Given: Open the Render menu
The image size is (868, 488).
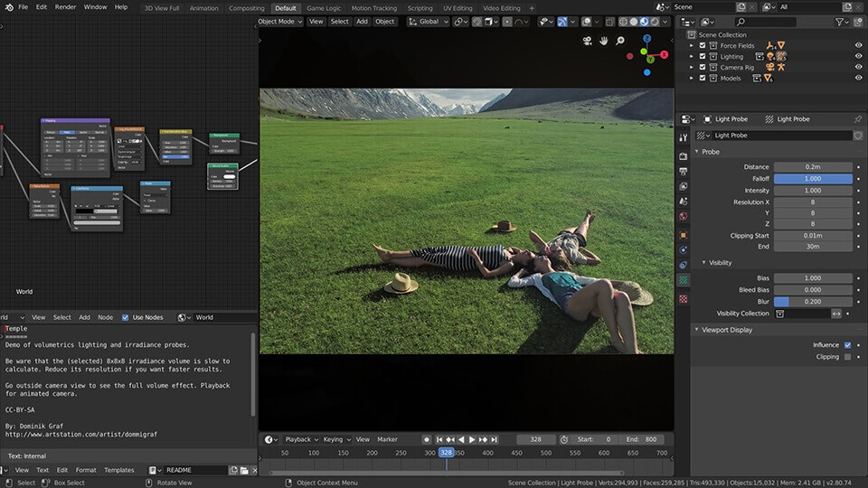Looking at the screenshot, I should 66,7.
